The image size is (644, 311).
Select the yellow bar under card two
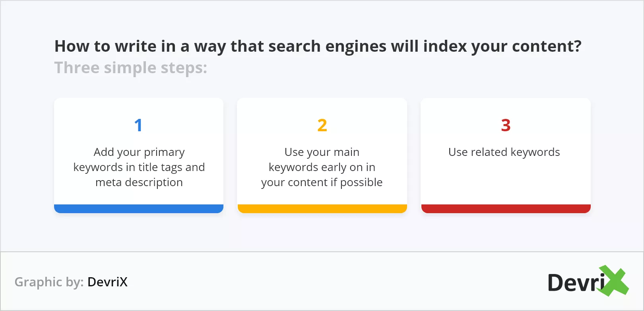322,209
